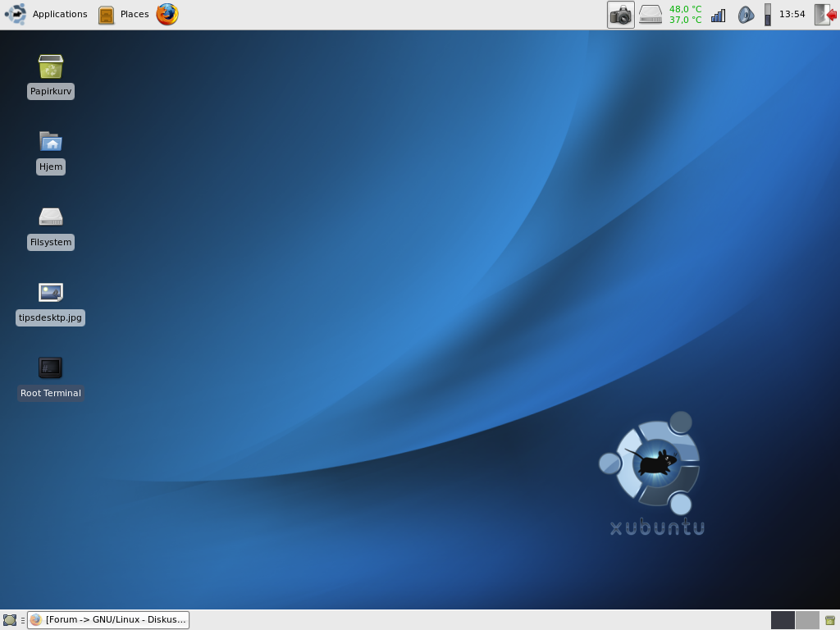Click the camera screenshot icon in panel

[x=621, y=15]
